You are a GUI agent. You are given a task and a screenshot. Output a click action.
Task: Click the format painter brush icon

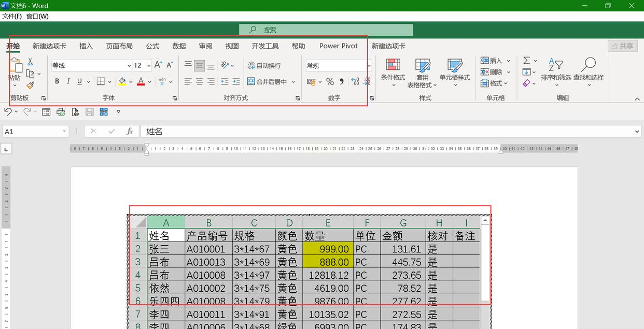pyautogui.click(x=30, y=85)
